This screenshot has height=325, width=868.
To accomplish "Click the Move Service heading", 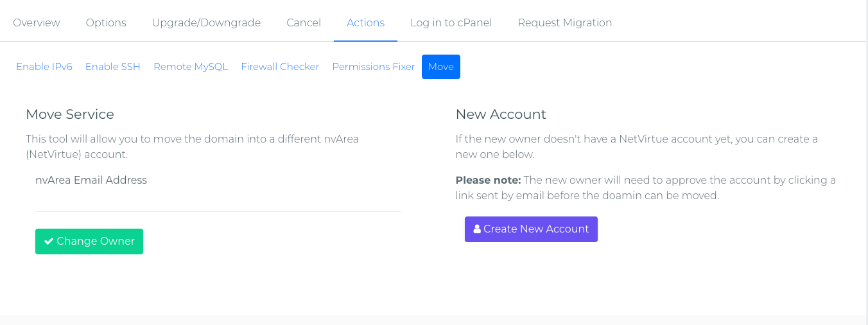I will [70, 114].
